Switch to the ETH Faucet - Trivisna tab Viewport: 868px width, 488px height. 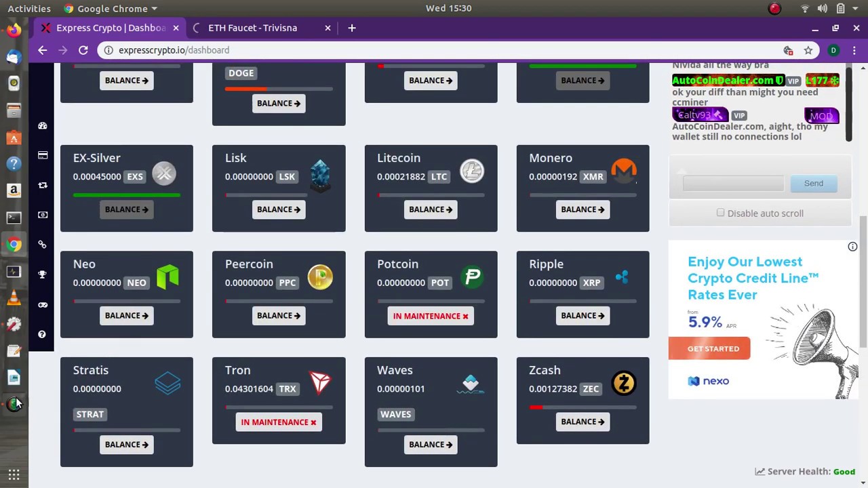tap(252, 28)
